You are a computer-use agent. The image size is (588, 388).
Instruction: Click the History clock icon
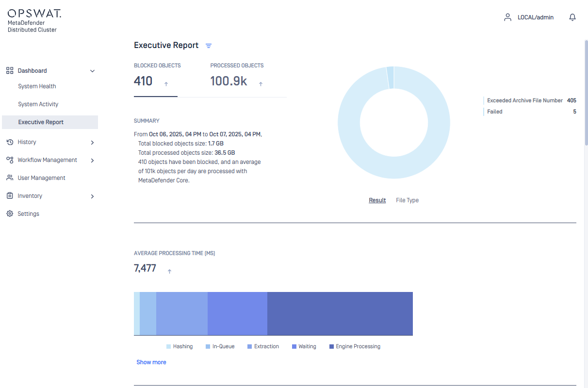10,142
